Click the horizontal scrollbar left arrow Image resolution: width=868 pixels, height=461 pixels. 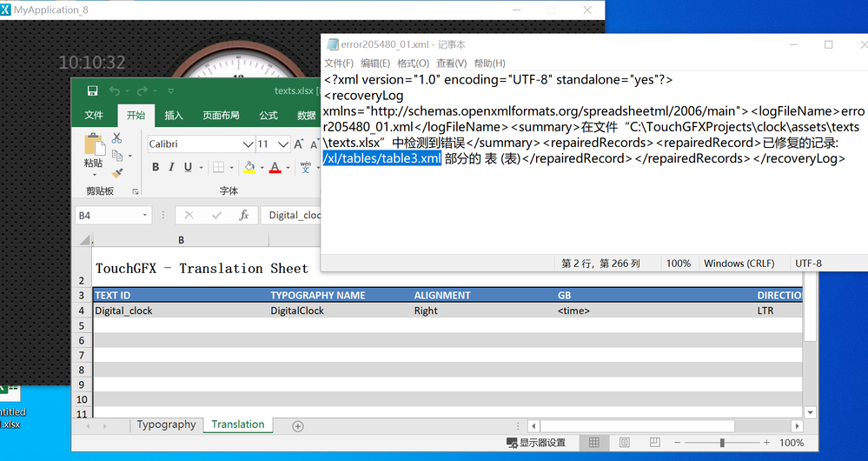[x=533, y=426]
